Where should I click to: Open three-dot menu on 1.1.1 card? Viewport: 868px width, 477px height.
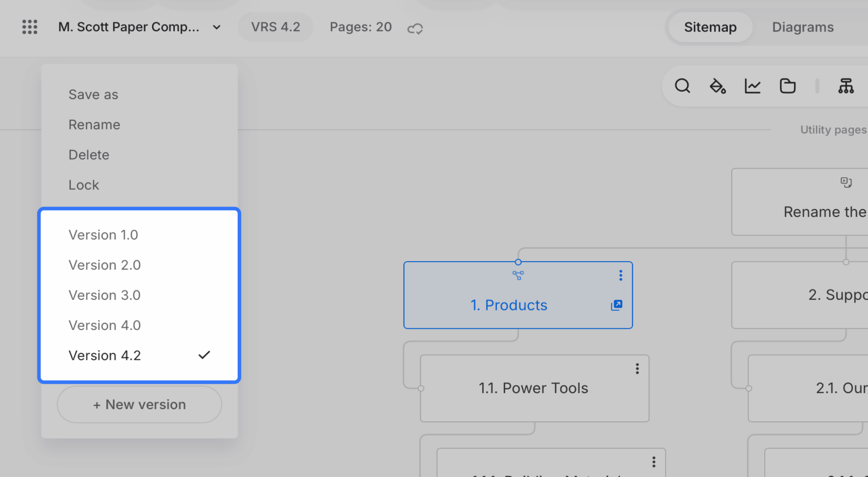[653, 462]
